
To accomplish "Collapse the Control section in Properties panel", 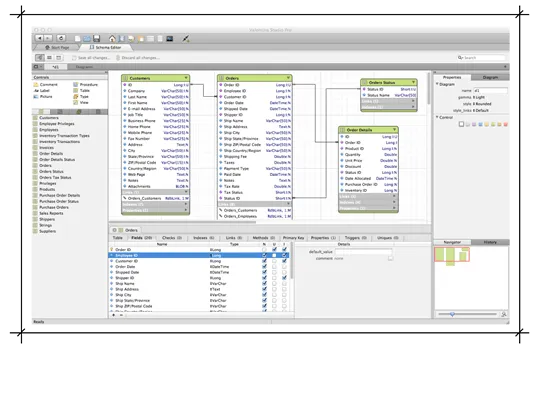I will pyautogui.click(x=437, y=117).
